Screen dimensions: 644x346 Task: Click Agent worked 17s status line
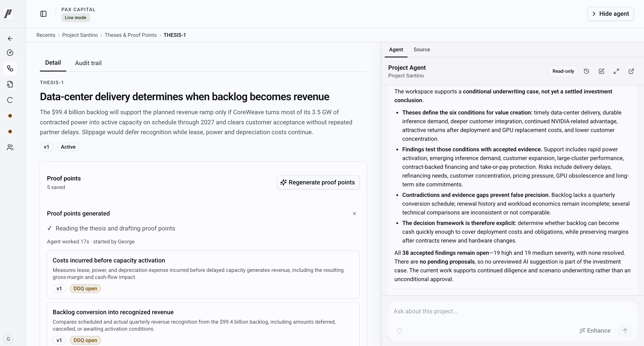(x=91, y=242)
